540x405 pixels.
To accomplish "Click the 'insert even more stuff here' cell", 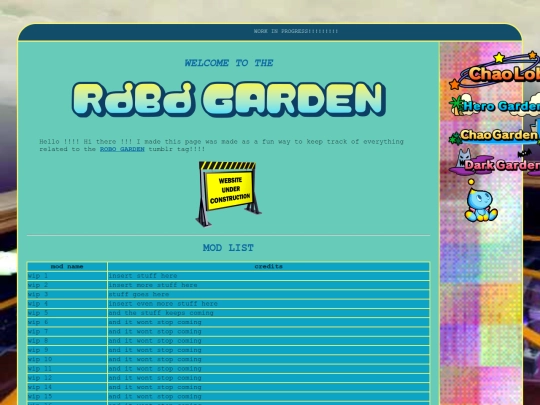I will click(x=268, y=304).
